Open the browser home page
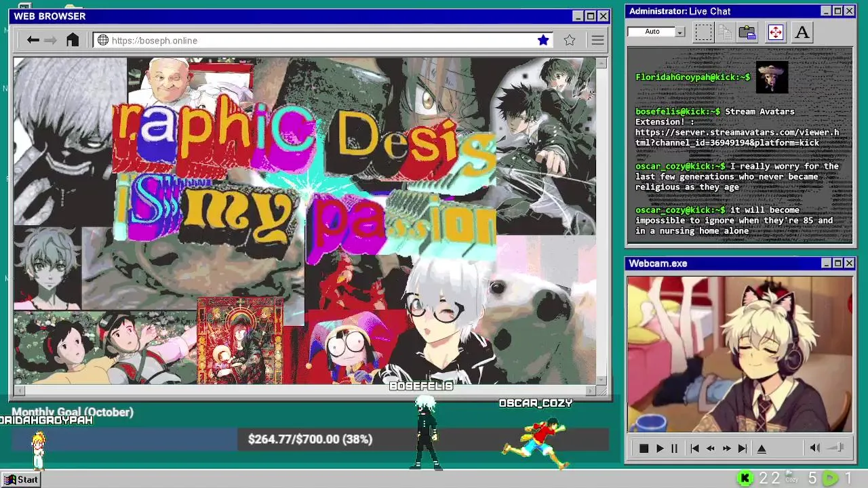868x488 pixels. [73, 40]
